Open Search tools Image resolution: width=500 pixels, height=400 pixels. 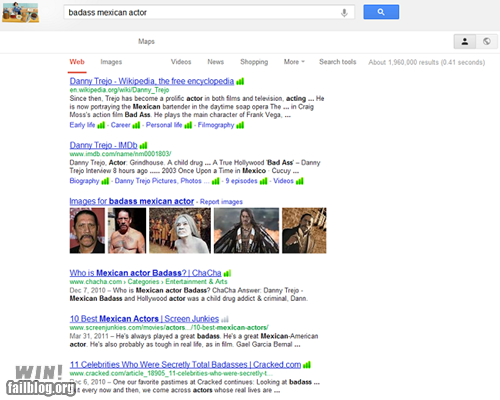tap(338, 62)
